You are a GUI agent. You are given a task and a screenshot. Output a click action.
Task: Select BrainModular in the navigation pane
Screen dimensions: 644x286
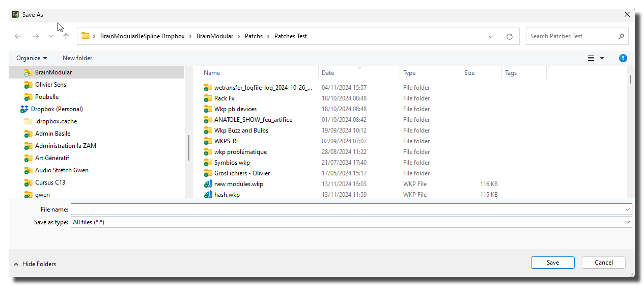click(97, 72)
